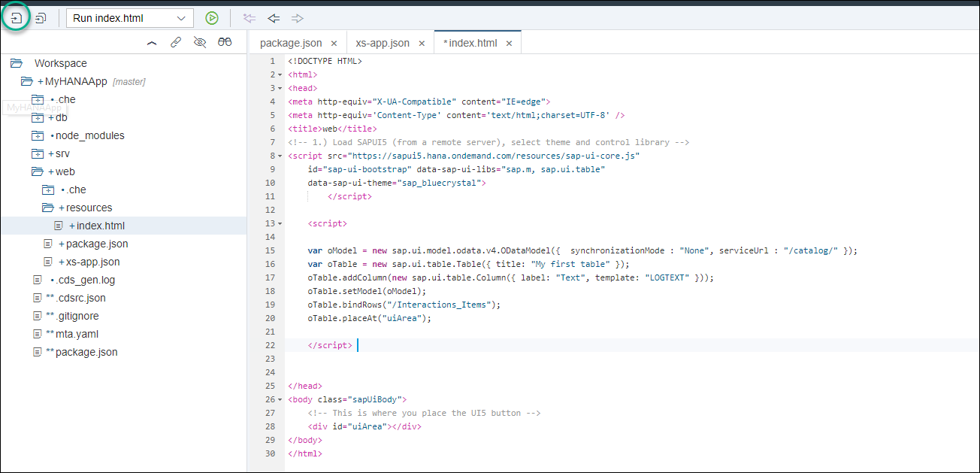The height and width of the screenshot is (473, 980).
Task: Expand the srv folder
Action: coord(38,153)
